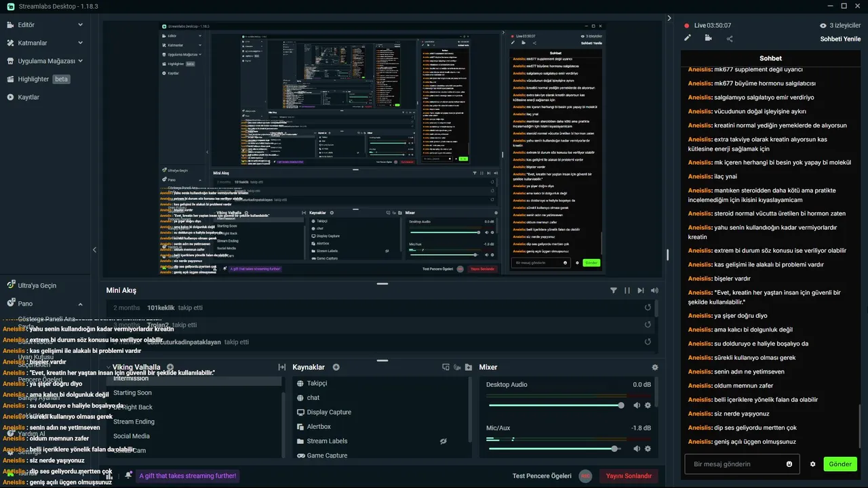Viewport: 868px width, 488px height.
Task: Skip current alert in Mini Akış
Action: [x=641, y=290]
